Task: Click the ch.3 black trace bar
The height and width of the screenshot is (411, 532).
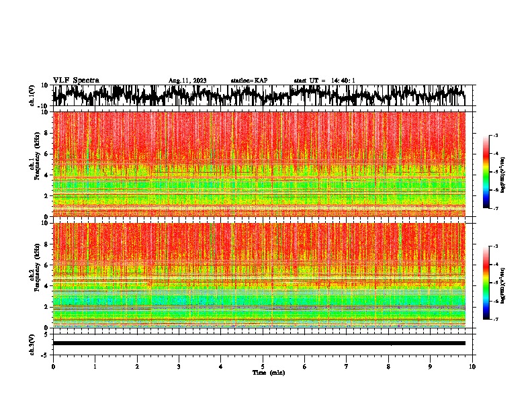Action: click(259, 343)
